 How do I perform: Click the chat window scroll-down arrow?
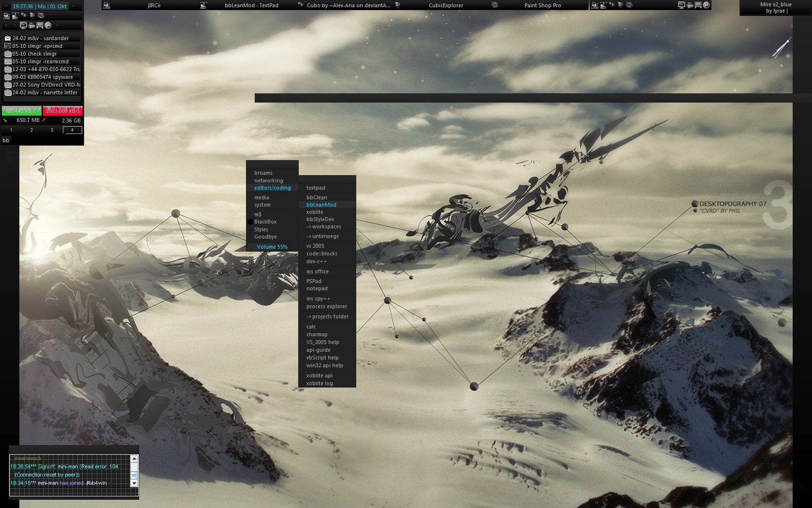point(134,483)
